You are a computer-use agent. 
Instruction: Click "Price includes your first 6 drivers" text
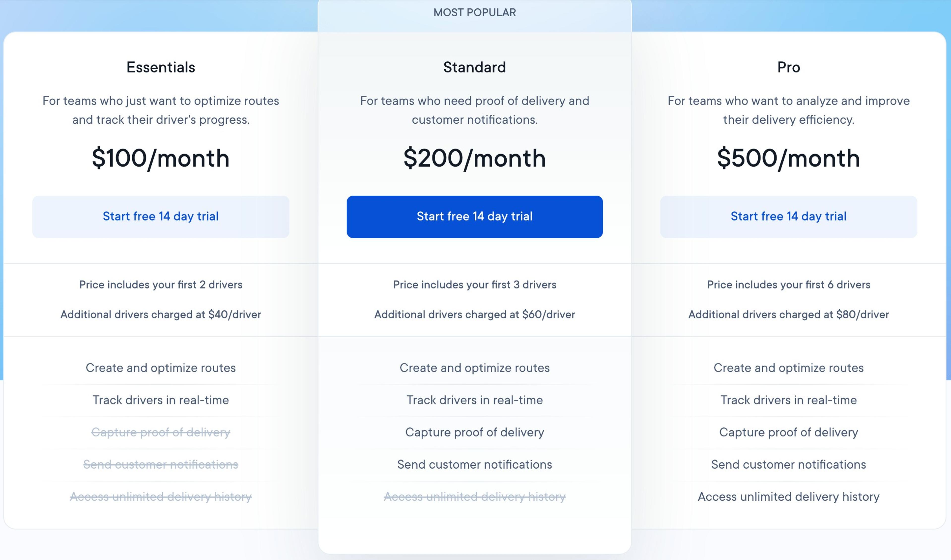tap(788, 285)
